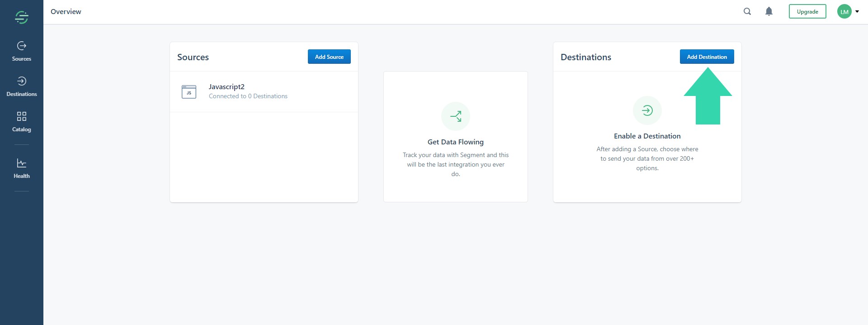The width and height of the screenshot is (868, 325).
Task: Click the 'Connected to 0 Destinations' text
Action: [x=248, y=96]
